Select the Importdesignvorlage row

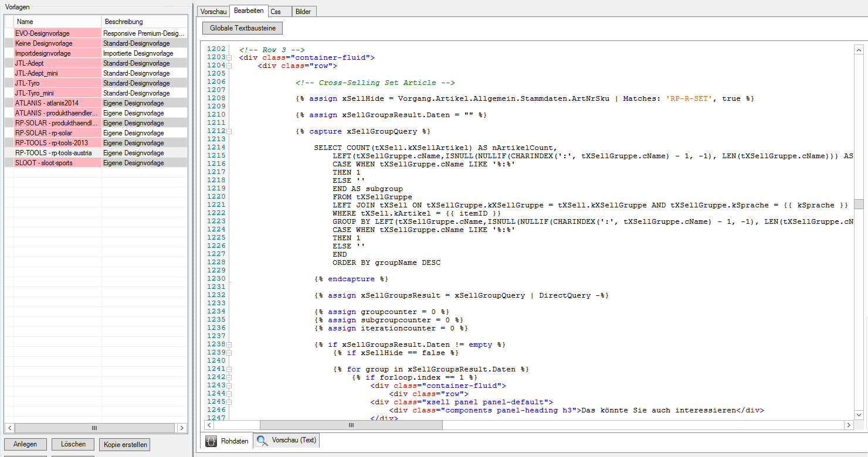96,53
